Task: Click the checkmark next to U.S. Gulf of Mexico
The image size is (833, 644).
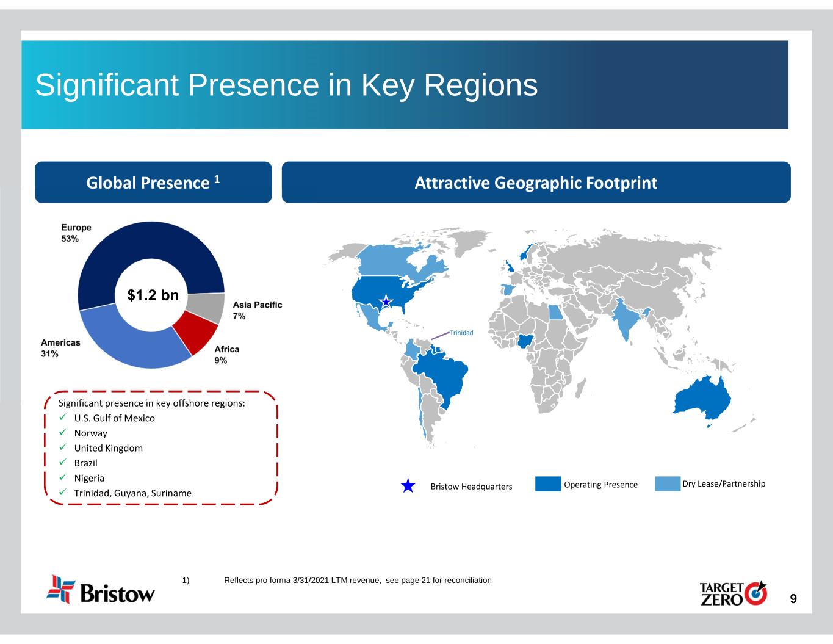Action: click(x=62, y=418)
